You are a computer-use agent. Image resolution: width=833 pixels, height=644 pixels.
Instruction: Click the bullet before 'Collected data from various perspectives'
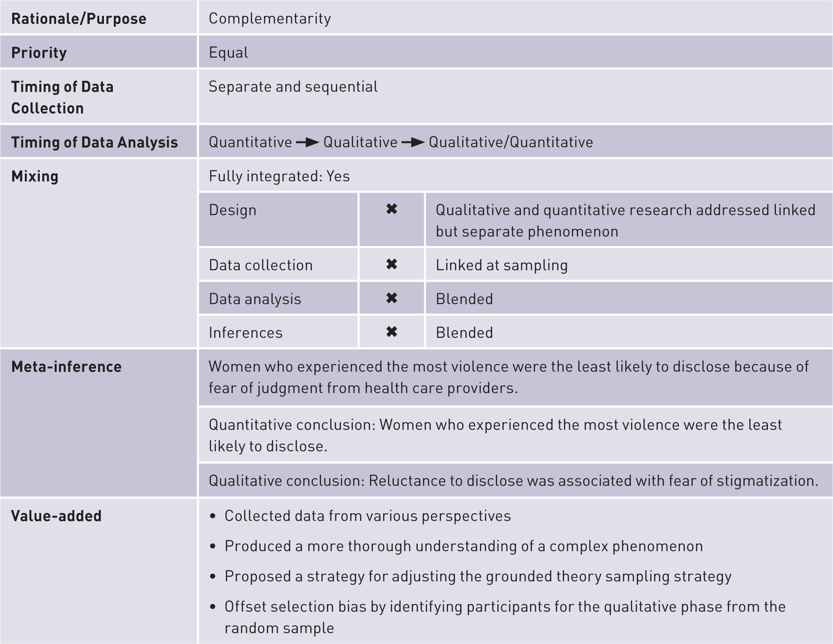tap(213, 517)
